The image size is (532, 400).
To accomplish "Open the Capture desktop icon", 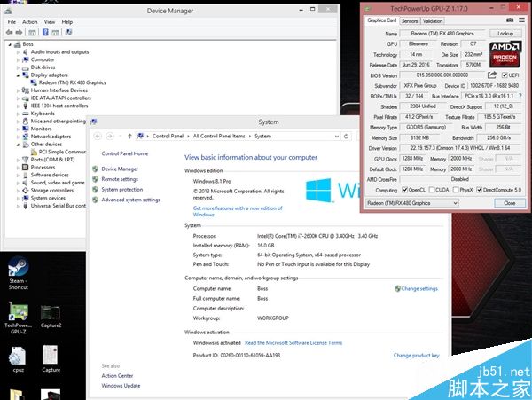I will pyautogui.click(x=51, y=359).
